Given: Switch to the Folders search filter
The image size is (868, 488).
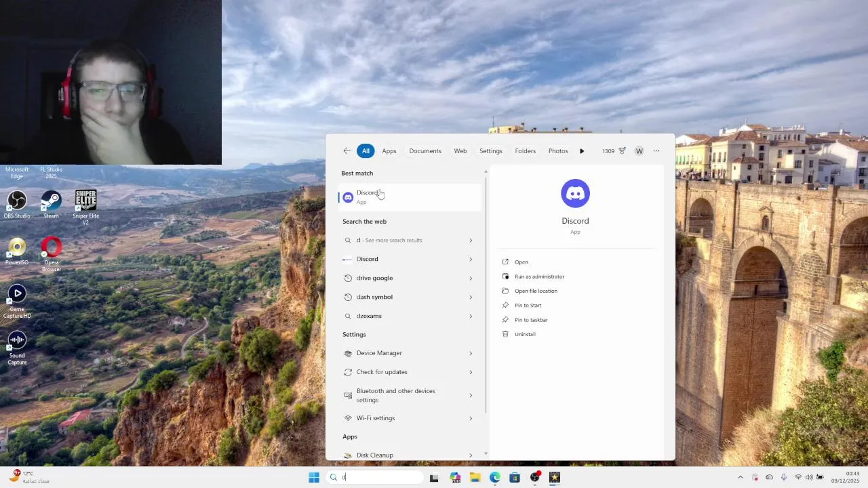Looking at the screenshot, I should [526, 150].
